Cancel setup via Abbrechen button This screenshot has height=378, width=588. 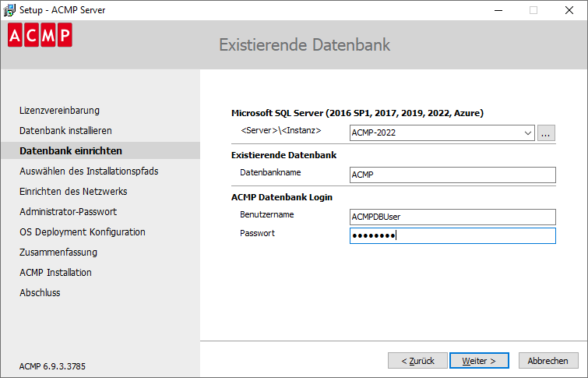pyautogui.click(x=548, y=361)
